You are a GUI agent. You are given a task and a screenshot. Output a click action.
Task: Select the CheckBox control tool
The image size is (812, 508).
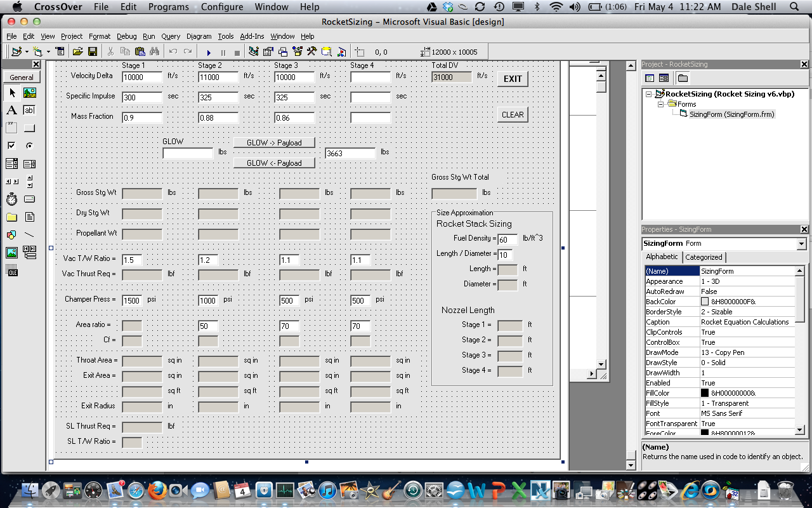[x=12, y=146]
